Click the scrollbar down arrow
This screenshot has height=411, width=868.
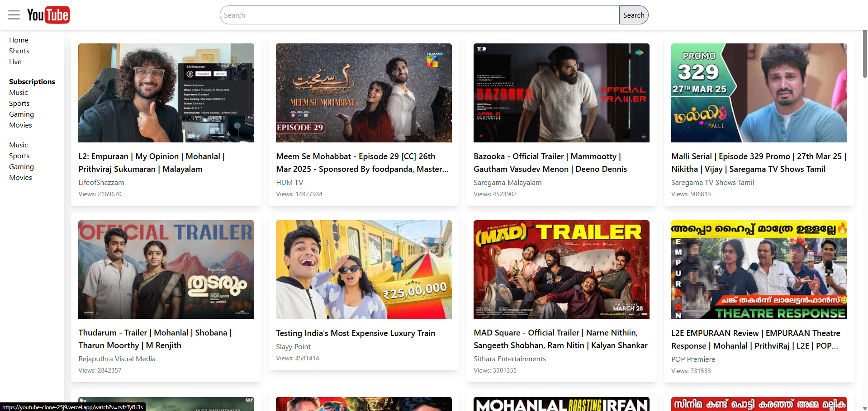pyautogui.click(x=865, y=408)
